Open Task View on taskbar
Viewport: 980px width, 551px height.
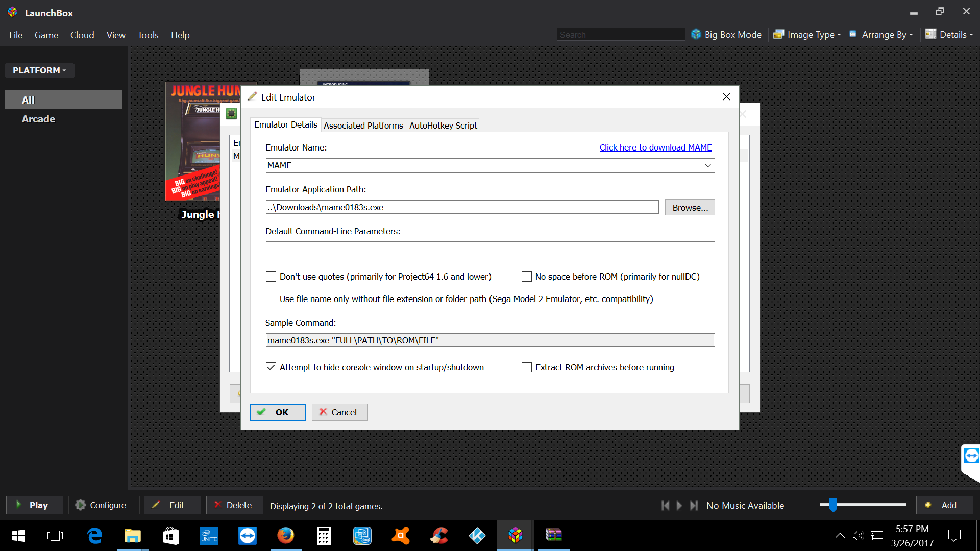click(x=55, y=536)
